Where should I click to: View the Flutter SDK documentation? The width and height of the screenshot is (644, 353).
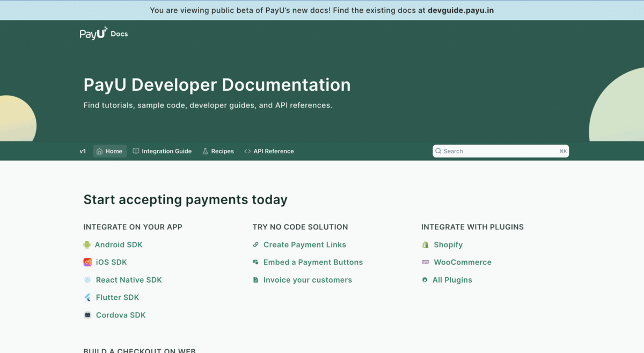click(x=118, y=298)
